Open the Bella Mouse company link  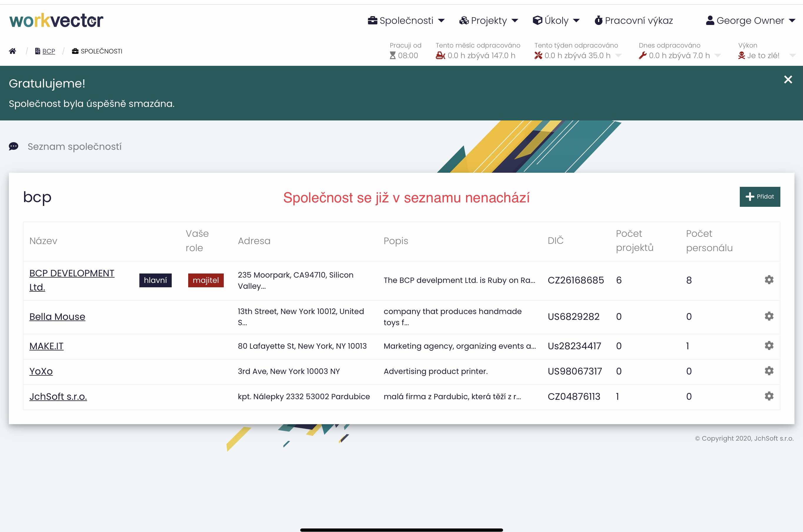point(57,317)
